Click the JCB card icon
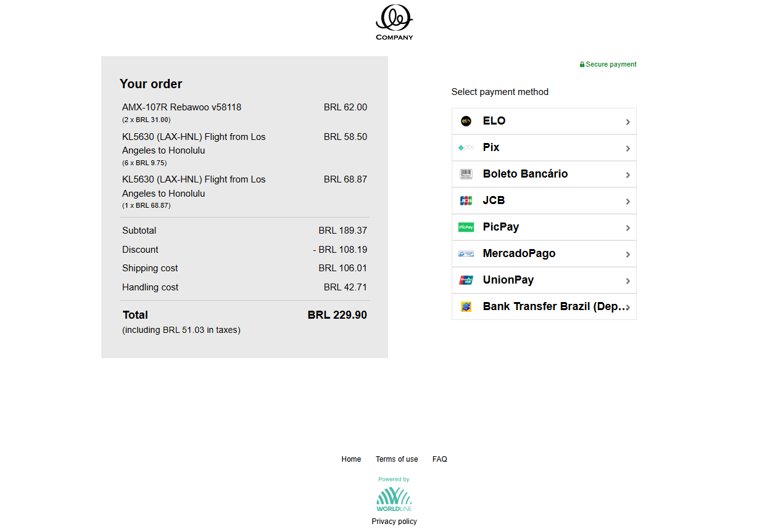The width and height of the screenshot is (762, 532). point(466,200)
